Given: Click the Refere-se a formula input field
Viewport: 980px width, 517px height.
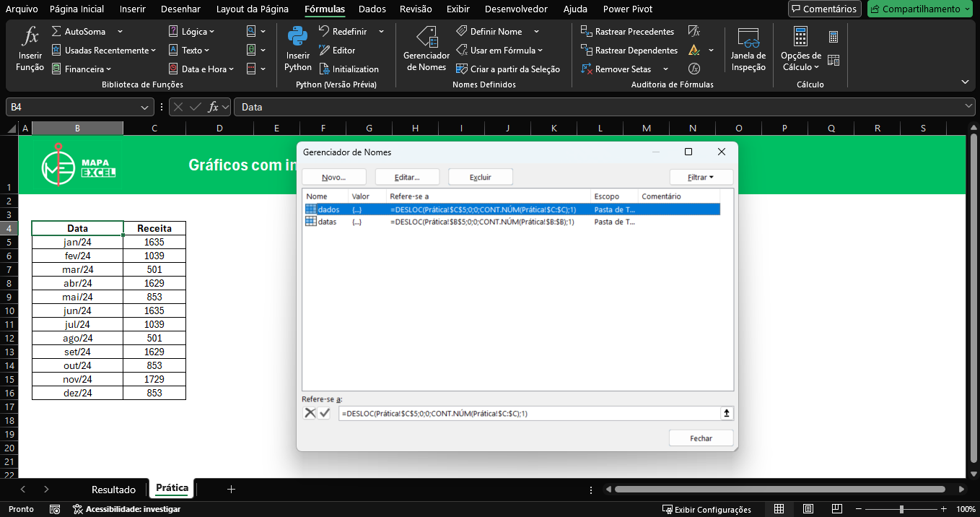Looking at the screenshot, I should tap(529, 413).
